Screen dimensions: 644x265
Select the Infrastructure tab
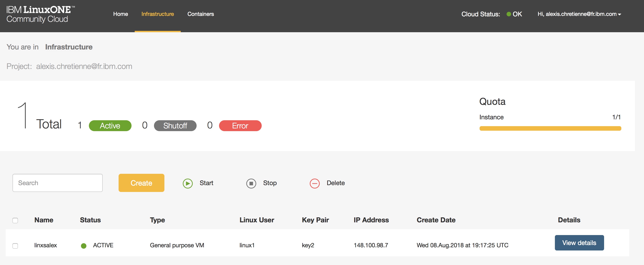[158, 14]
